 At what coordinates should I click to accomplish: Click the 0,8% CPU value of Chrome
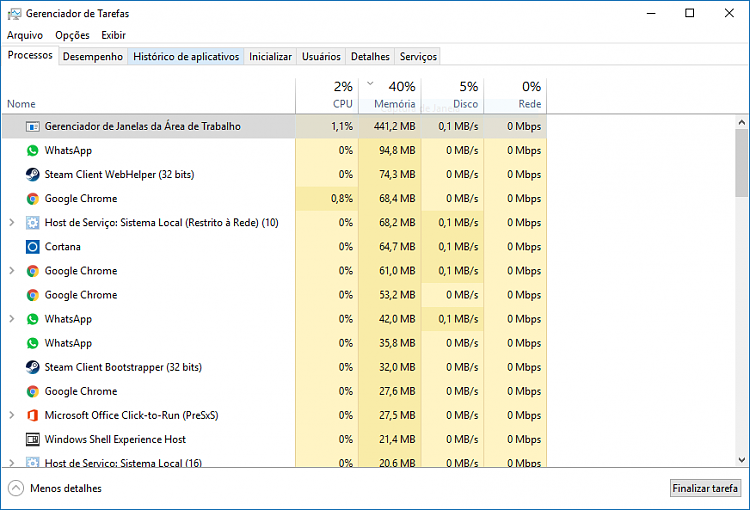click(342, 199)
